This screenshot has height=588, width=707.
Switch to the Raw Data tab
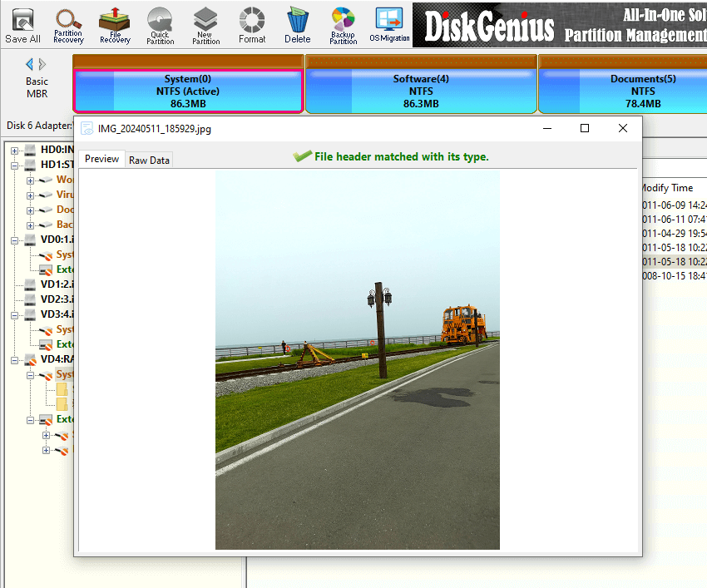149,160
